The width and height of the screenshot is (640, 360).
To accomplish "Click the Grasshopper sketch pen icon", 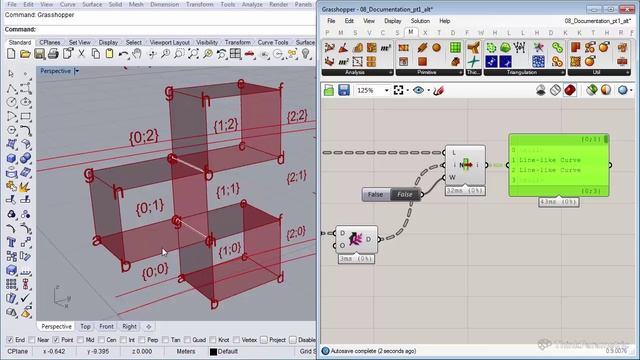I will tap(438, 90).
